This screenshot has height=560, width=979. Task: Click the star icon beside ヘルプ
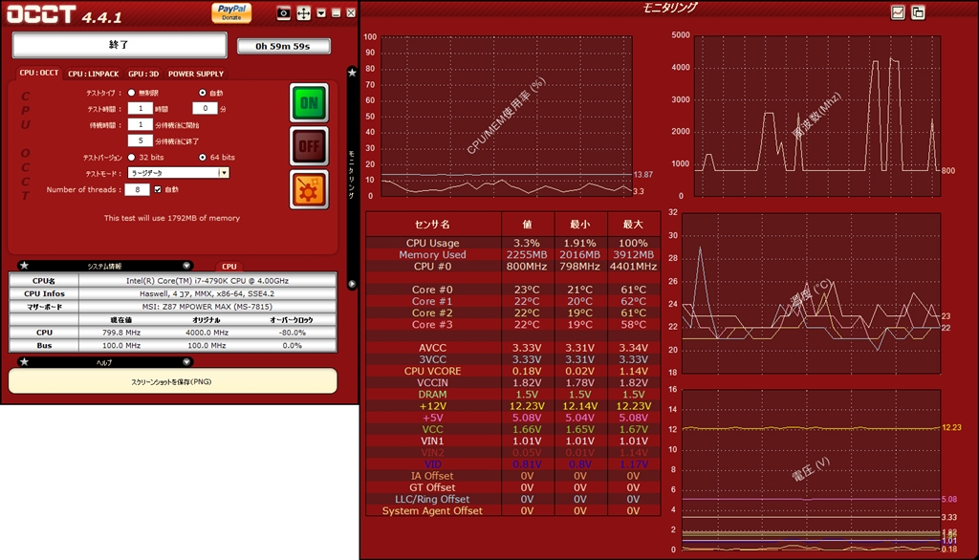point(24,362)
